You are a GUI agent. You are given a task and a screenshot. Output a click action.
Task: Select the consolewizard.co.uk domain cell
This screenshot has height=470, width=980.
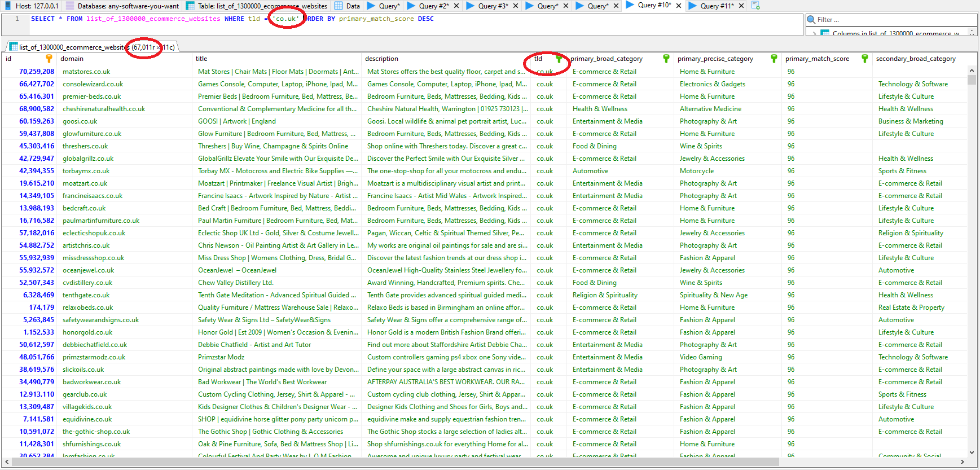pyautogui.click(x=125, y=84)
